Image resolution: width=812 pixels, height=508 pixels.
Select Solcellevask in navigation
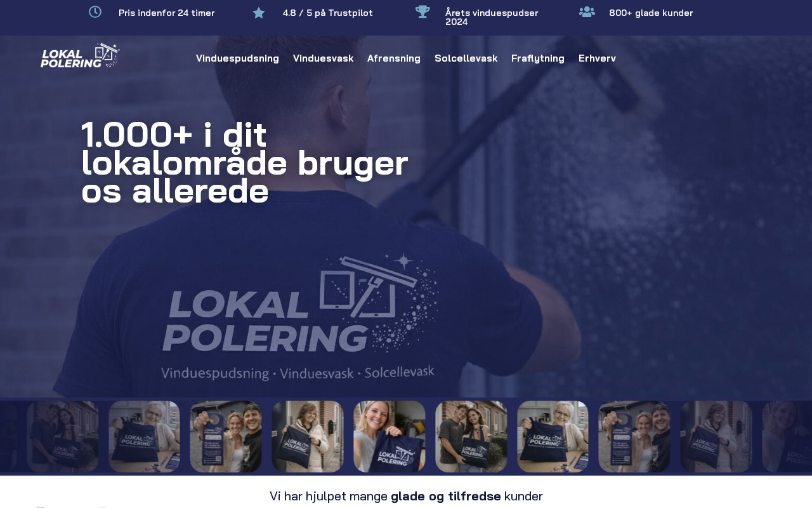pyautogui.click(x=466, y=58)
